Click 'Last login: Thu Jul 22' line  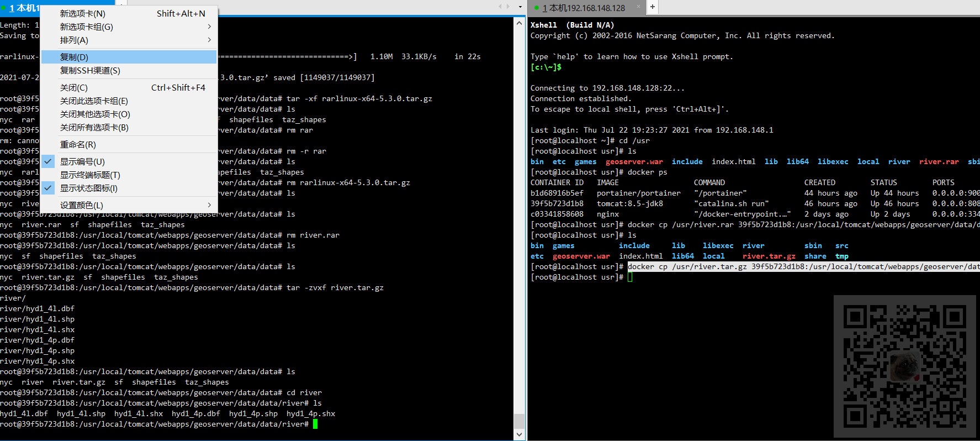[x=652, y=130]
